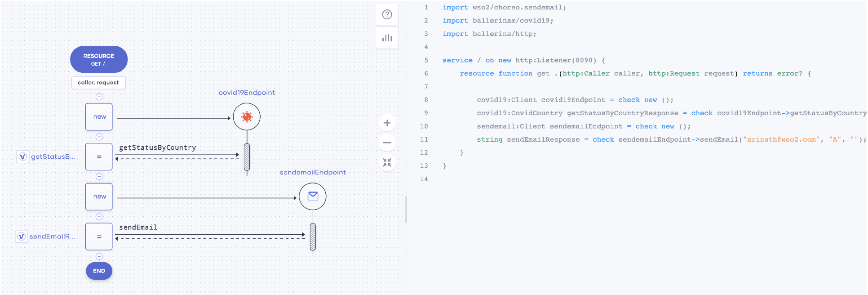Click the string sendEmailResponse code line
The width and height of the screenshot is (868, 295).
pos(671,139)
